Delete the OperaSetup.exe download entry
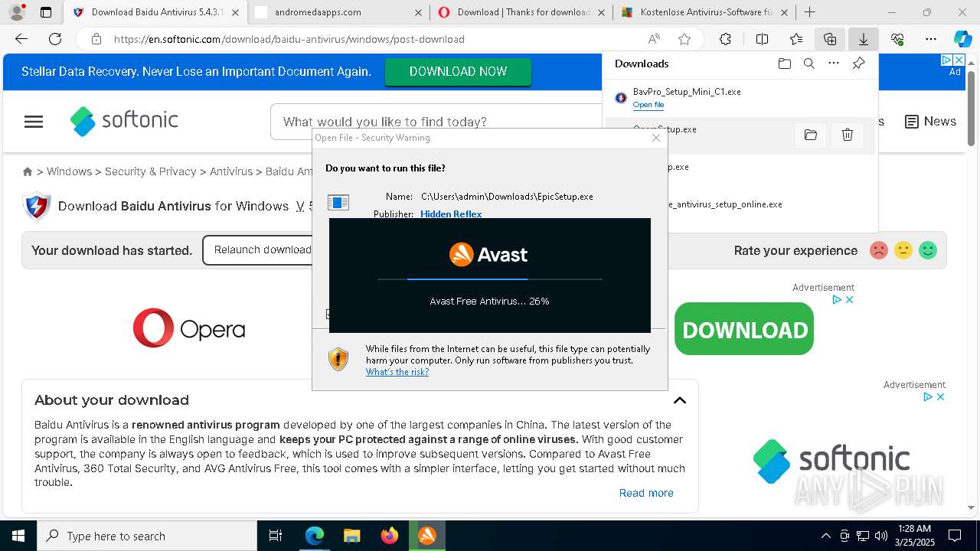Screen dimensions: 980x551 [x=848, y=135]
